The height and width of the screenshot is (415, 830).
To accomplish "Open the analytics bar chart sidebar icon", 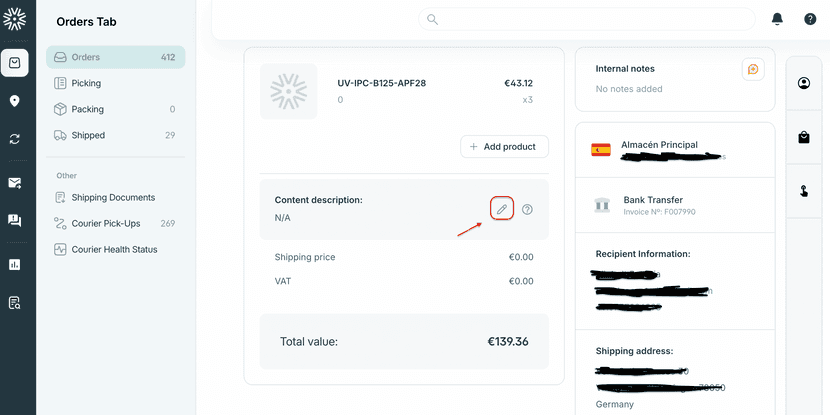I will 15,265.
